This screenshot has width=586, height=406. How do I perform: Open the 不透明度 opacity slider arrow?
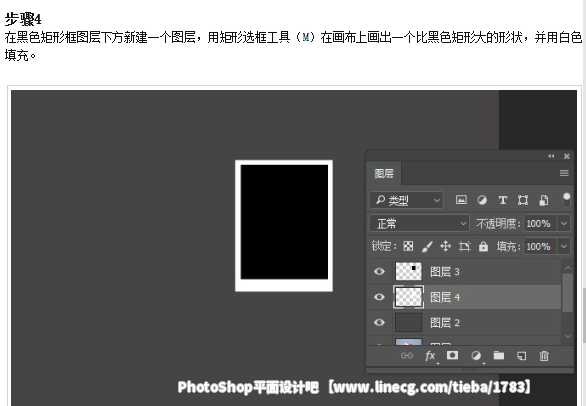(x=564, y=223)
